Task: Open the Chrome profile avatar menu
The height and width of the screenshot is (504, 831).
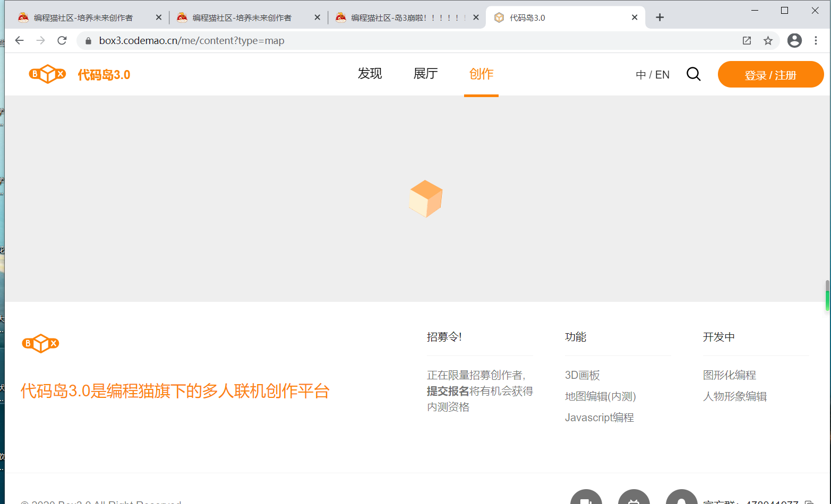Action: point(794,40)
